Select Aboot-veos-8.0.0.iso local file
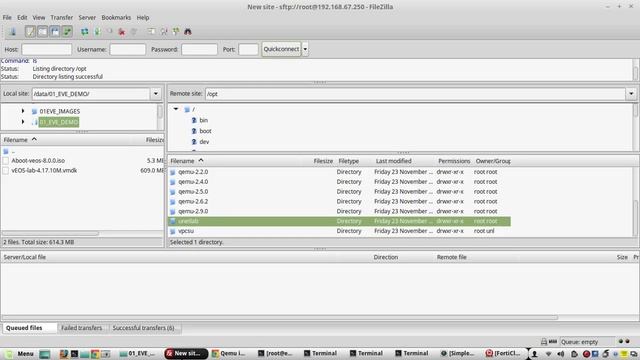This screenshot has width=640, height=360. coord(38,160)
